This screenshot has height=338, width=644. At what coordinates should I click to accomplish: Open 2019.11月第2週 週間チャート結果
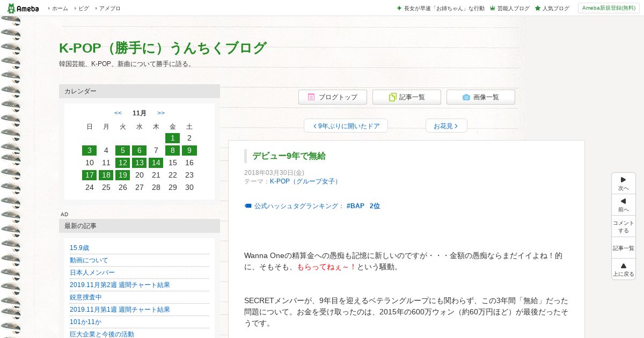pyautogui.click(x=120, y=285)
